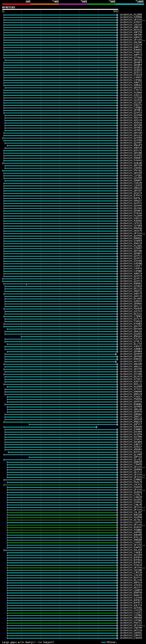Select hit label UniRef100_P19866
Image resolution: width=146 pixels, height=644 pixels.
(x=131, y=93)
